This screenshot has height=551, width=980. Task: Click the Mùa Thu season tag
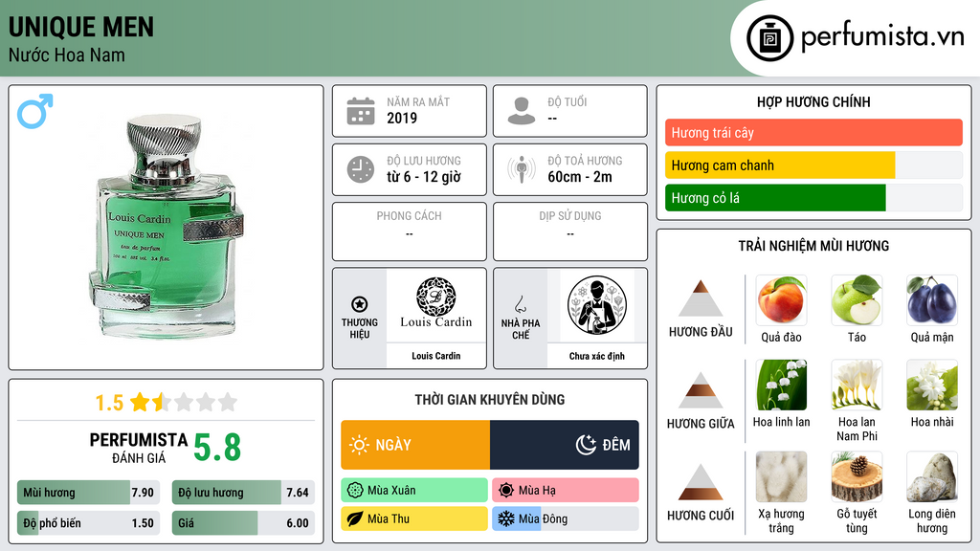(x=414, y=518)
